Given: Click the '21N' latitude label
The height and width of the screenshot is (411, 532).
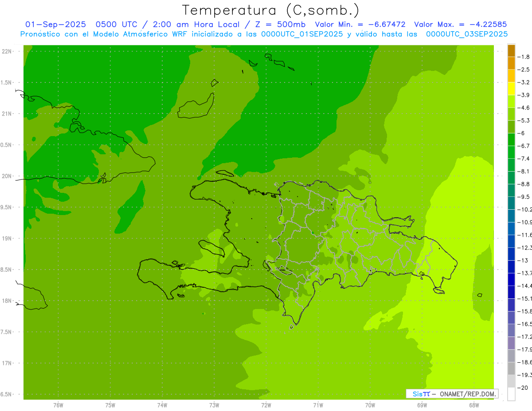Looking at the screenshot, I should [x=8, y=114].
